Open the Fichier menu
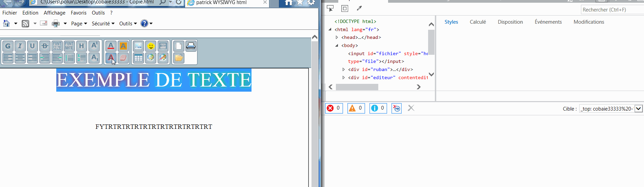Viewport: 644px width, 187px height. 9,13
